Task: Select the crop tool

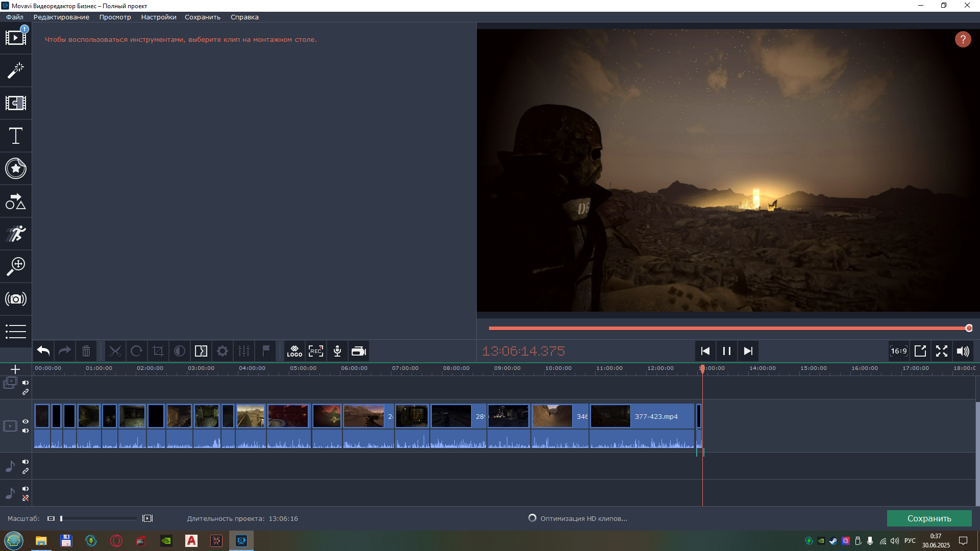Action: pos(158,351)
